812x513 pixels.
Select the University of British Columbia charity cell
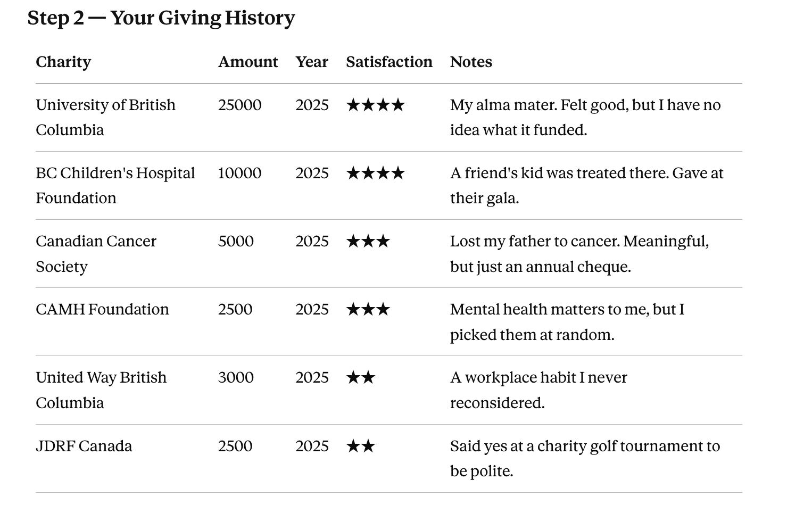pos(105,117)
